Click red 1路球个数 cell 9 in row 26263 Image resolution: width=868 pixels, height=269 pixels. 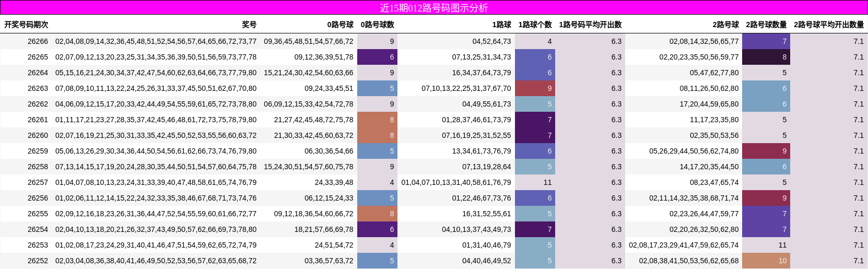click(535, 88)
